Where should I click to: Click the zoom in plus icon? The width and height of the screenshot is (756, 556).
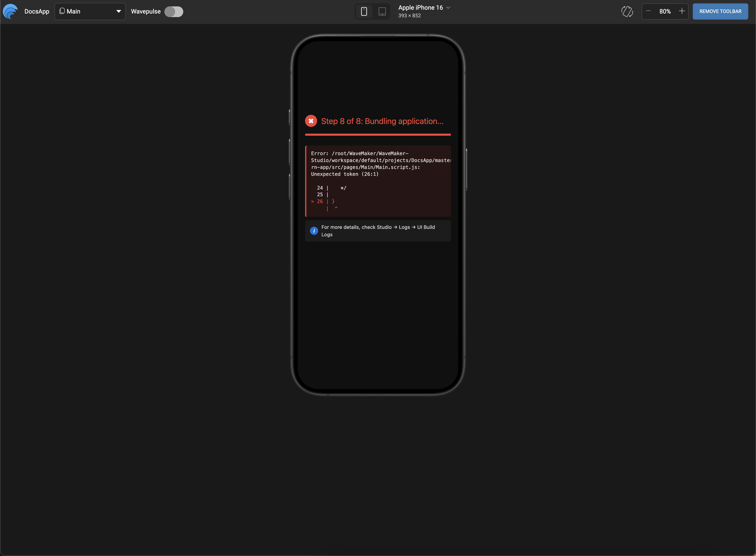682,11
